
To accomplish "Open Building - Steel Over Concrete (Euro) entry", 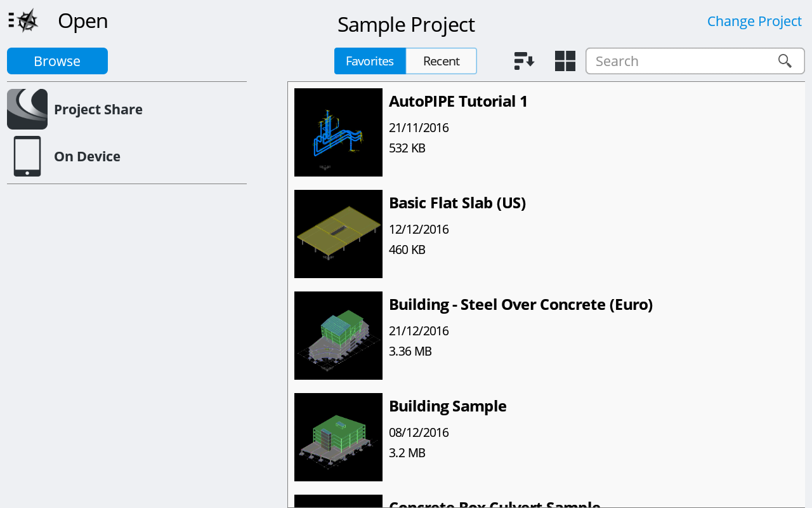I will click(520, 305).
